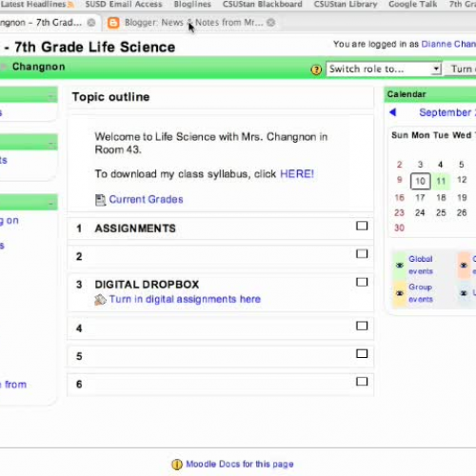Click the Global events link
The image size is (476, 476).
coord(421,265)
